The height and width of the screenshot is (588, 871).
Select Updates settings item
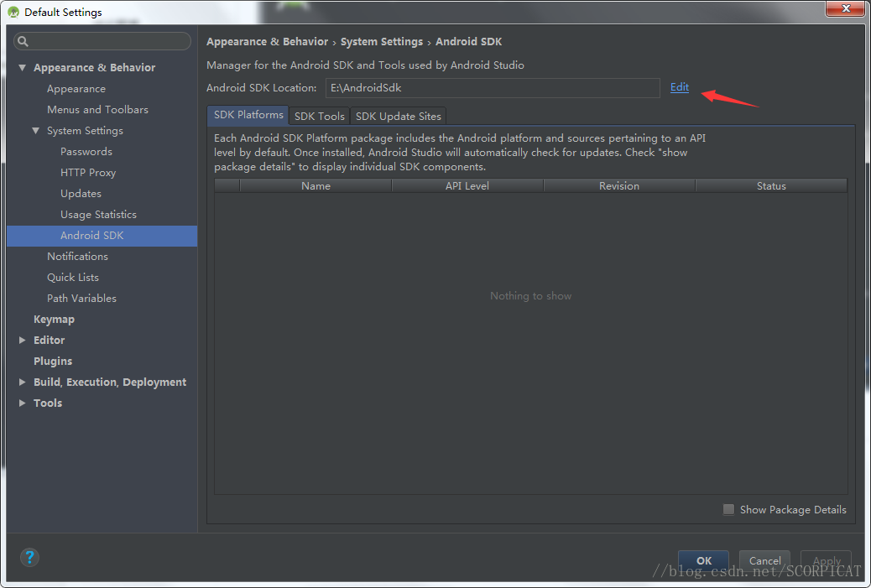(81, 194)
